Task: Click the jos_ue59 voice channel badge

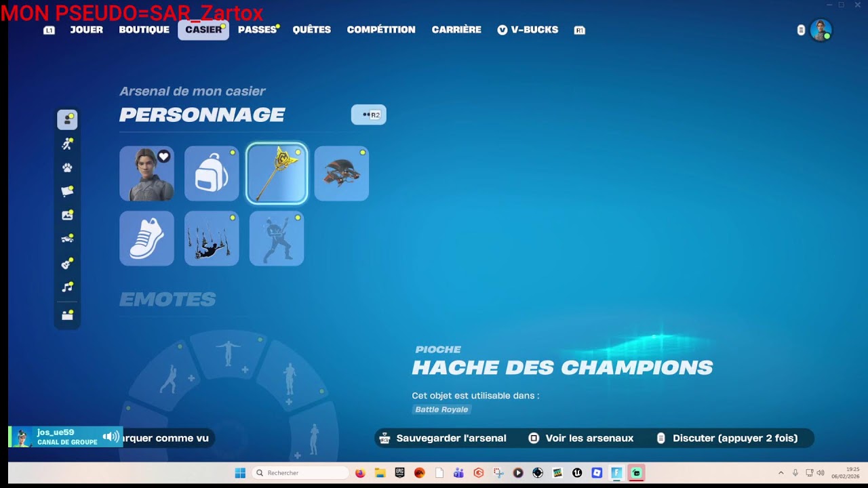Action: pyautogui.click(x=66, y=437)
